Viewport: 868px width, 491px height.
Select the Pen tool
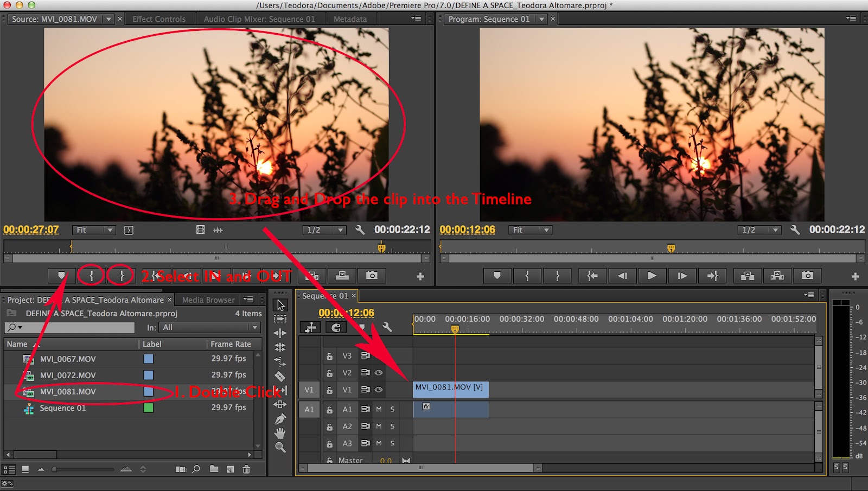tap(280, 419)
